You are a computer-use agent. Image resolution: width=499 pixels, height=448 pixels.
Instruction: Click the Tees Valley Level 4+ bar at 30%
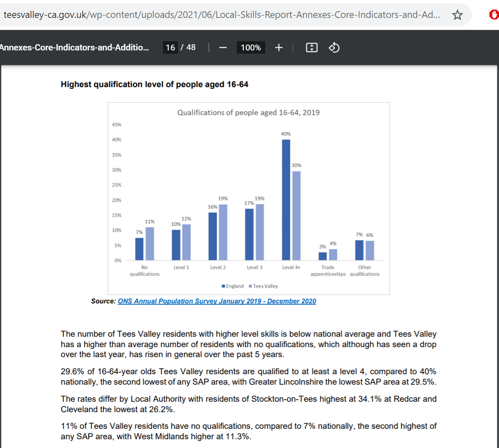point(296,216)
